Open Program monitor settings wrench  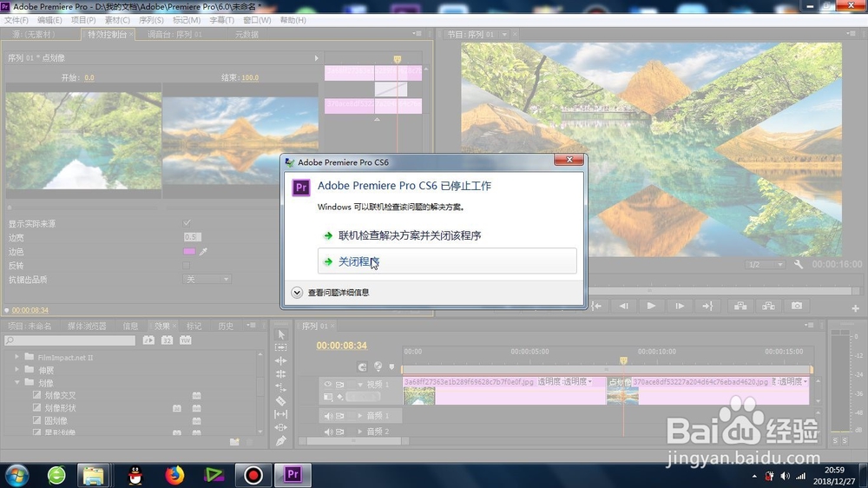(x=799, y=264)
